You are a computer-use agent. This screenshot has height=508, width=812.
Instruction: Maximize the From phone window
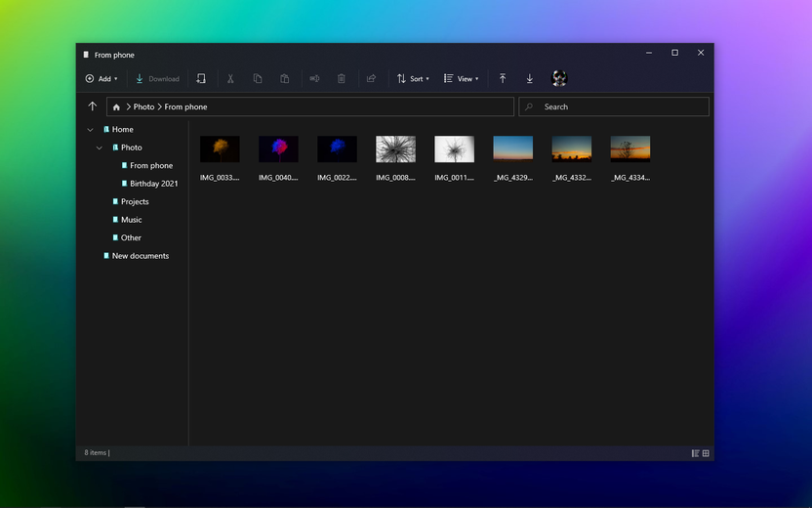point(674,53)
